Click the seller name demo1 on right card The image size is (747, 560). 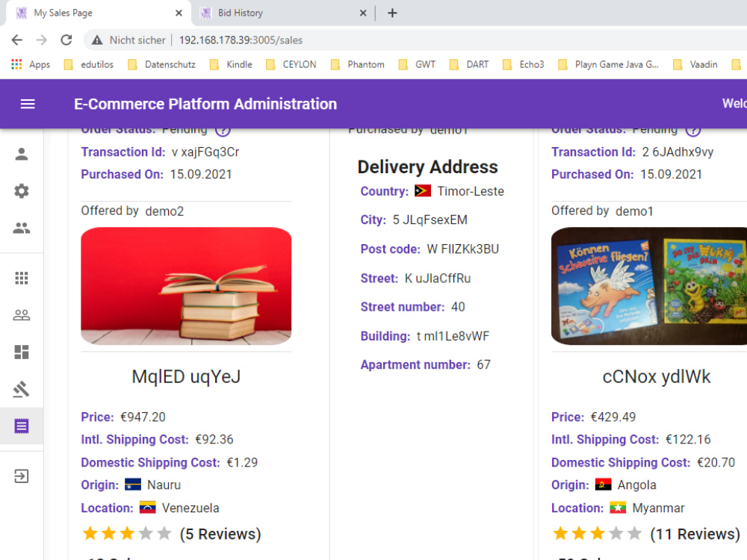tap(634, 211)
